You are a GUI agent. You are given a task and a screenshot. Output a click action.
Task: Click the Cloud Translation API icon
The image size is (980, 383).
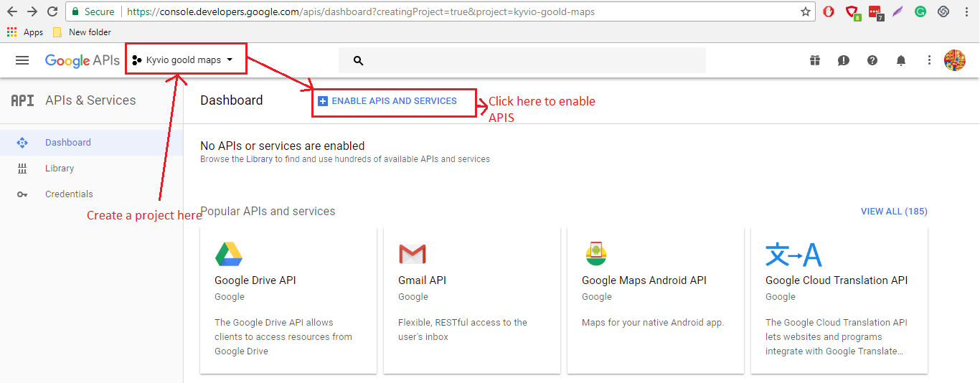coord(793,254)
